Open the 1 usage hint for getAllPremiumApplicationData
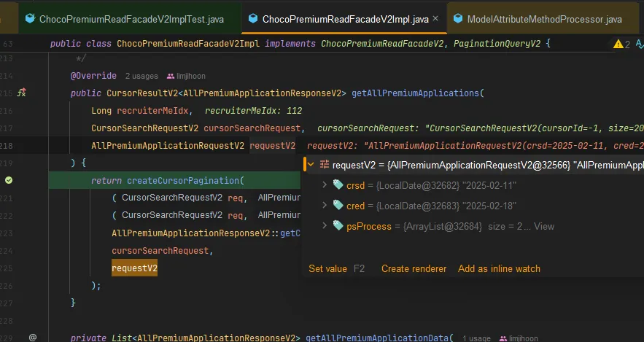The image size is (644, 342). [x=477, y=338]
